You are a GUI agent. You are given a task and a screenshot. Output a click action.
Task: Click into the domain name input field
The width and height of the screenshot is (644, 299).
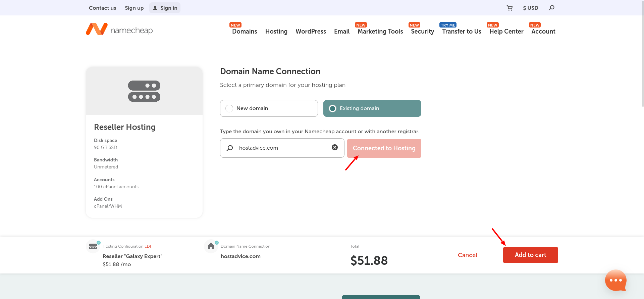[x=282, y=148]
